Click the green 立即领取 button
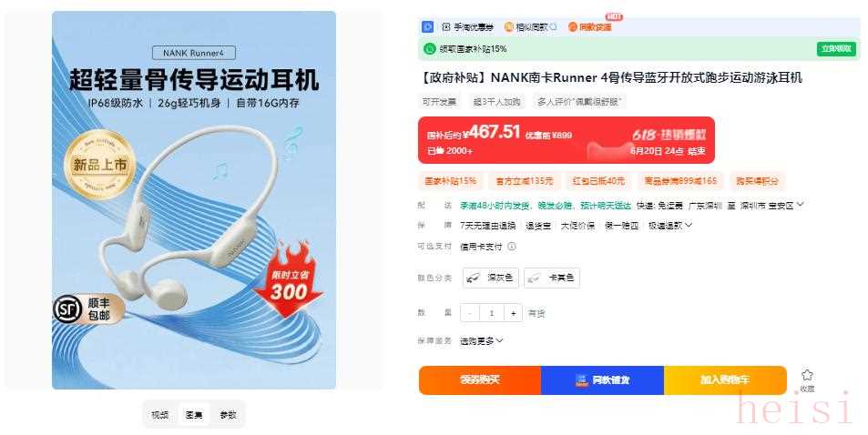Screen dimensions: 868x435 tap(836, 49)
